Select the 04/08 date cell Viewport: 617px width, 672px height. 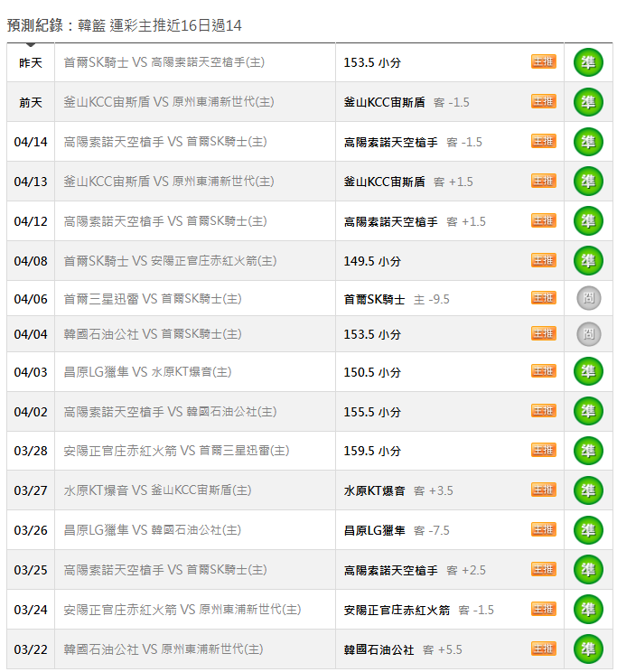31,261
